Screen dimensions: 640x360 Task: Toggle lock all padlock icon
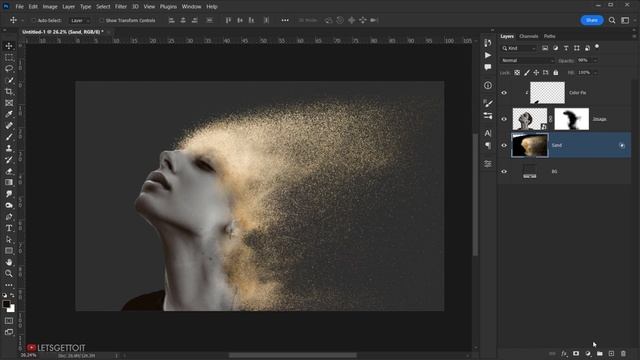[x=556, y=73]
